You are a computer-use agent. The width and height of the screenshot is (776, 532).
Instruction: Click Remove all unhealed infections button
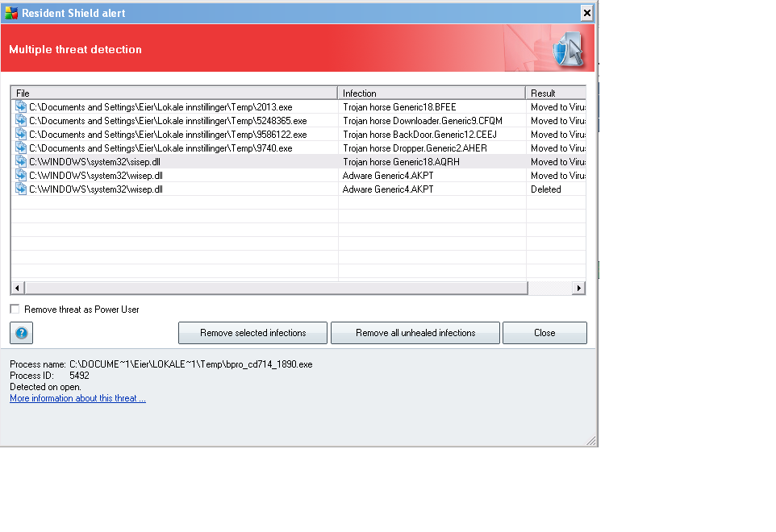click(415, 333)
